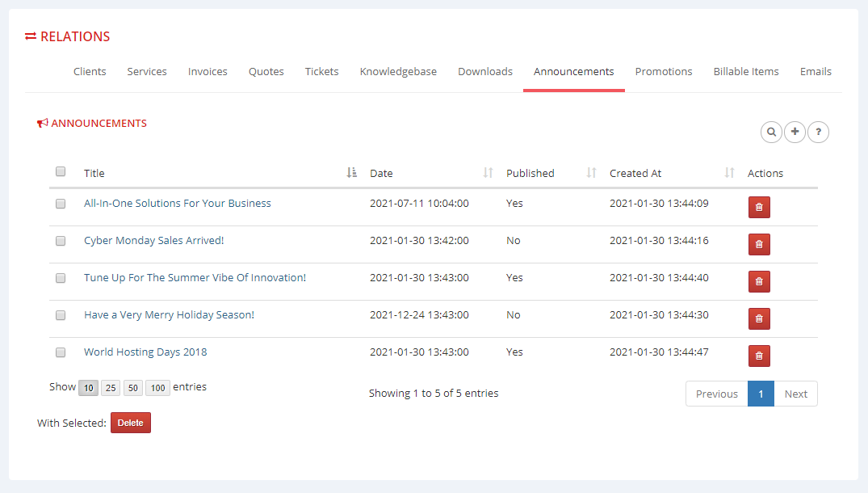Sort entries using the Created At sort arrows
868x493 pixels.
point(729,172)
